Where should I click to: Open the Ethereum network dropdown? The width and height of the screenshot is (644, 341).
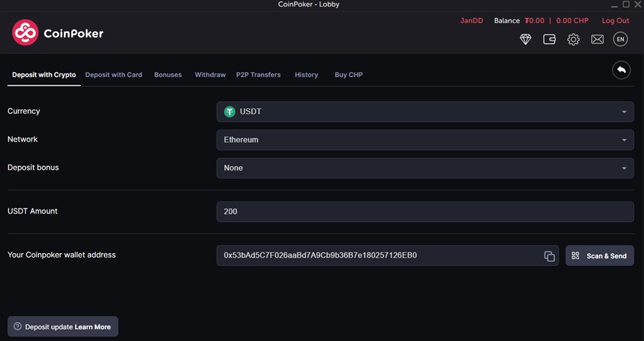click(x=425, y=140)
